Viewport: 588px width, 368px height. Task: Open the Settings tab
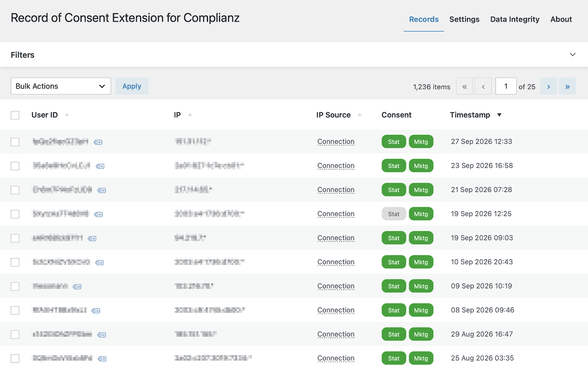pyautogui.click(x=464, y=19)
